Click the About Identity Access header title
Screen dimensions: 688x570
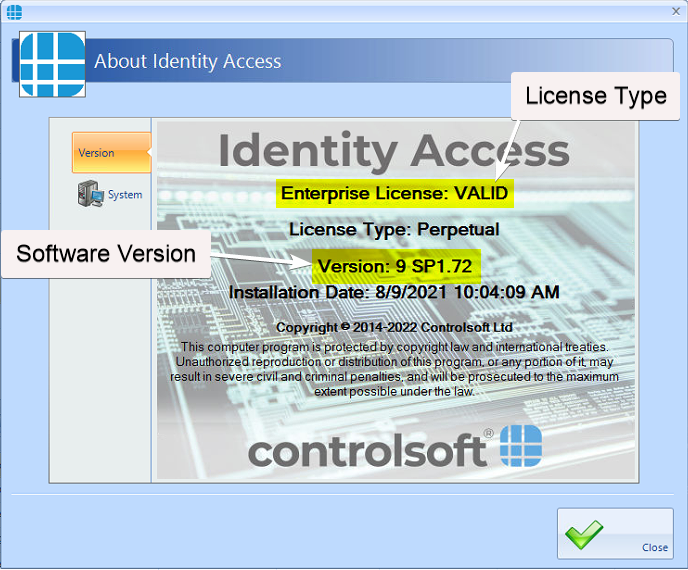point(188,61)
